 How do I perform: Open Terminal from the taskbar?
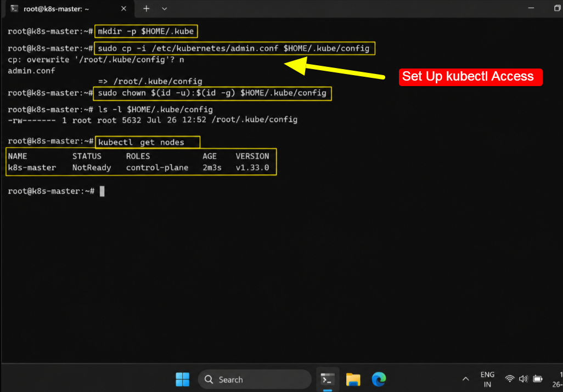pyautogui.click(x=328, y=379)
